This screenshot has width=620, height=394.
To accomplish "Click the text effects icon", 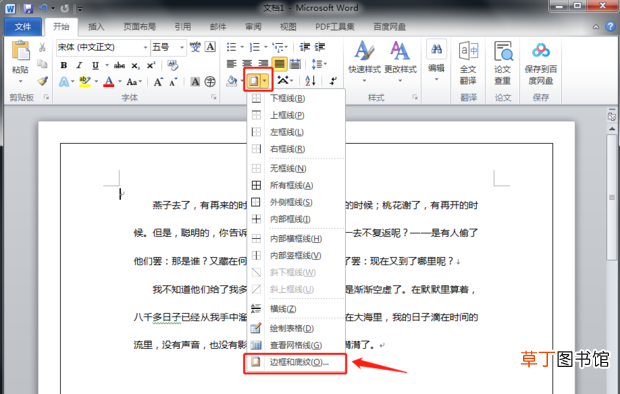I will point(64,82).
